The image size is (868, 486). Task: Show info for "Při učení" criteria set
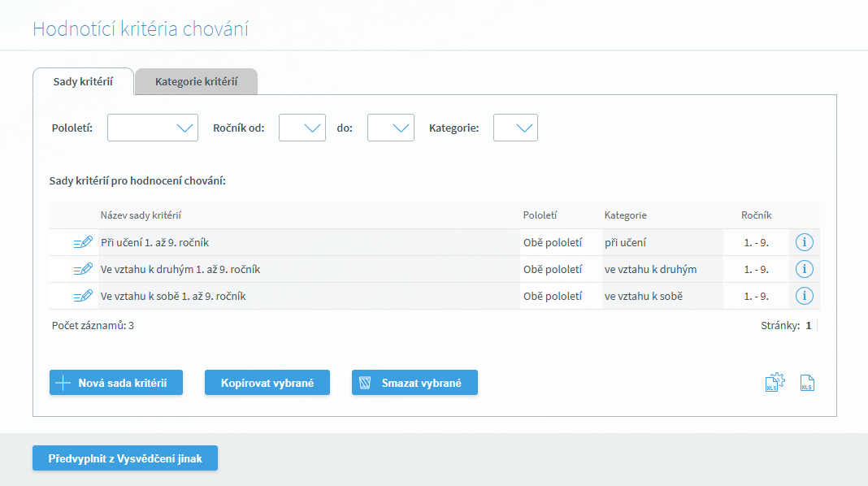[804, 242]
